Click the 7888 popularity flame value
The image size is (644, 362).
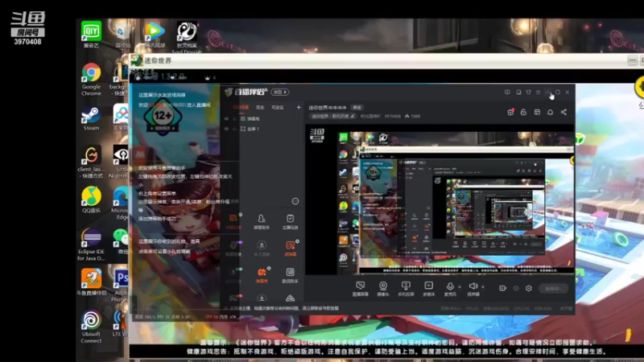(413, 116)
